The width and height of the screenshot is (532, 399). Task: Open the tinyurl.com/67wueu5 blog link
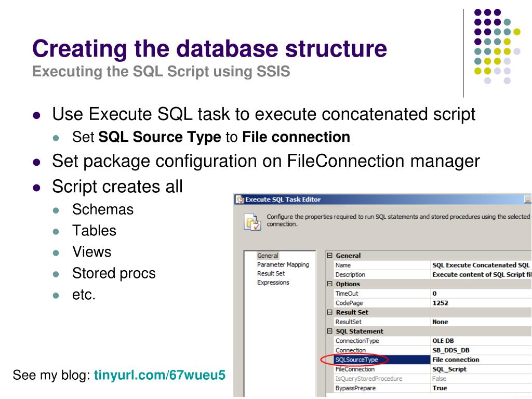click(x=159, y=375)
